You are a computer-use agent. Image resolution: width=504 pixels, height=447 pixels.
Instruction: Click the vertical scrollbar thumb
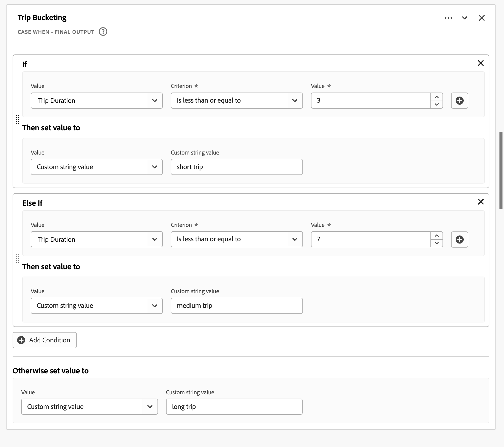tap(501, 170)
